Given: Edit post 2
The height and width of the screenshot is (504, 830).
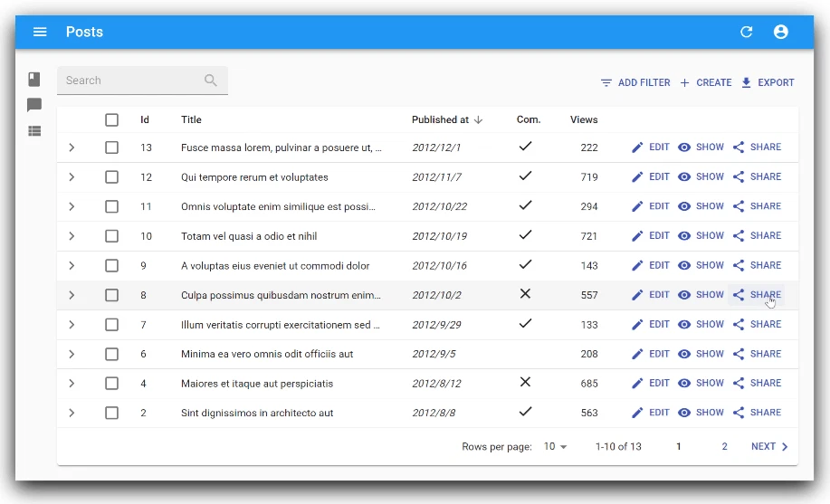Looking at the screenshot, I should 651,413.
